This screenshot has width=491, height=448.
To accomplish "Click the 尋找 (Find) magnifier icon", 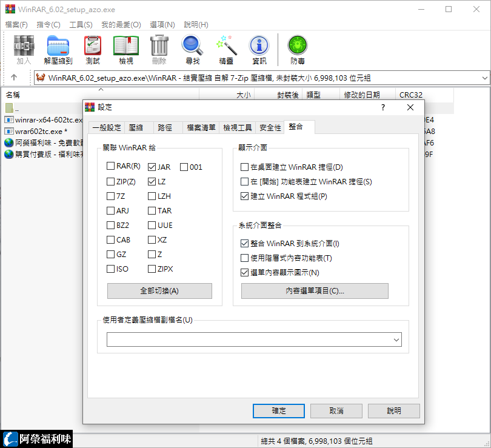I will [x=192, y=45].
